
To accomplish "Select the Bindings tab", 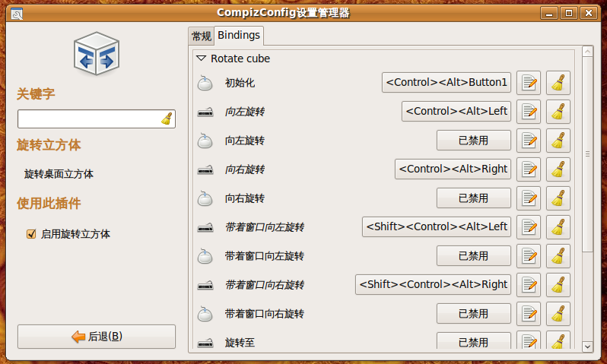I will pyautogui.click(x=239, y=35).
